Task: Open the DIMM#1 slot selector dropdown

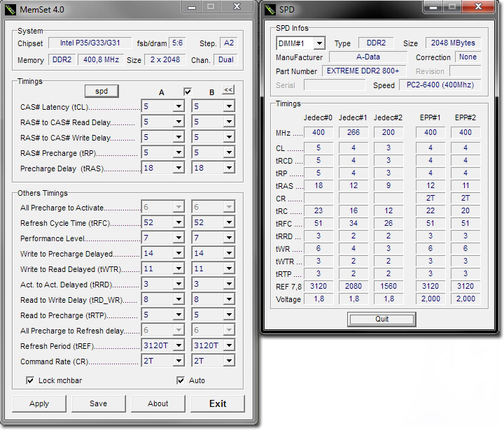Action: point(318,43)
